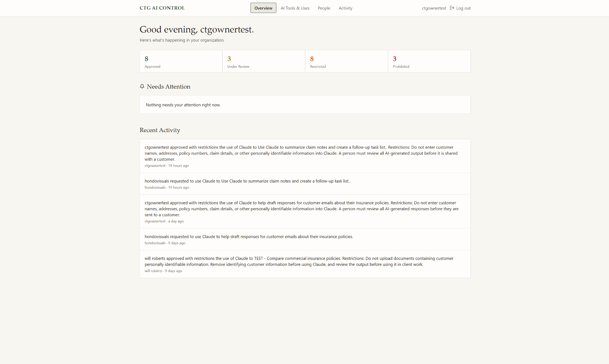
Task: Click the Needs Attention heading text
Action: [169, 87]
